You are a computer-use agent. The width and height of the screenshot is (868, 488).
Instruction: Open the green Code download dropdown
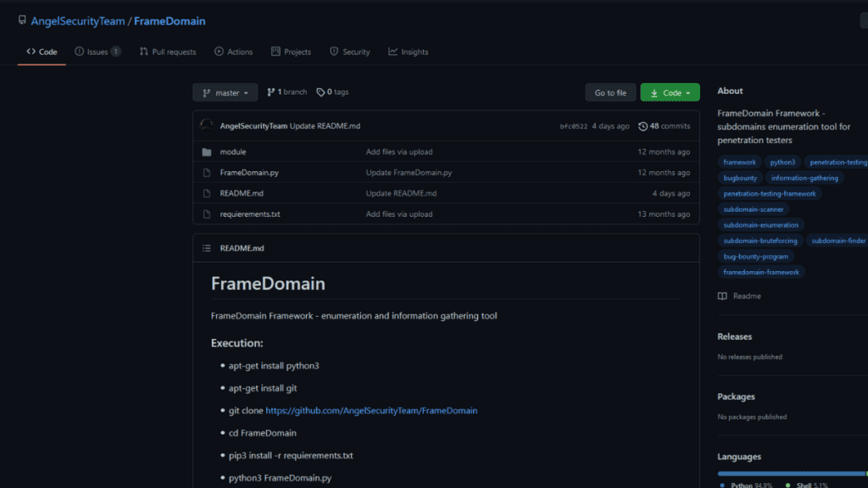click(x=670, y=92)
